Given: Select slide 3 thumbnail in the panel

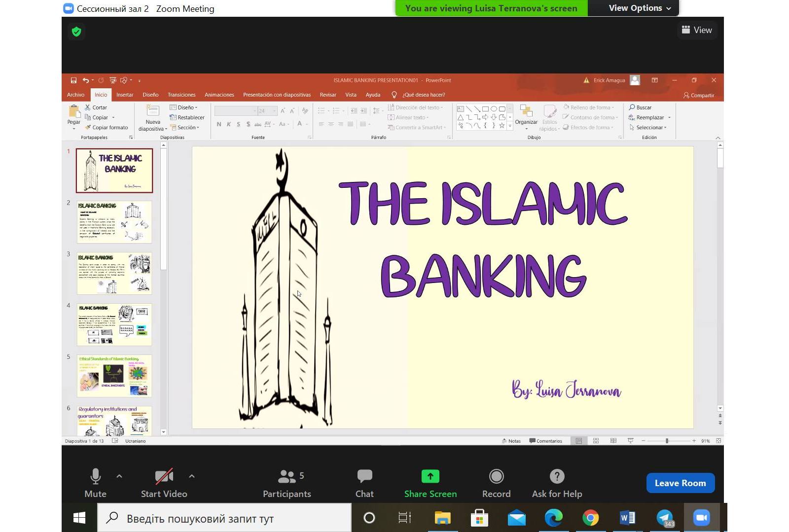Looking at the screenshot, I should [x=114, y=273].
